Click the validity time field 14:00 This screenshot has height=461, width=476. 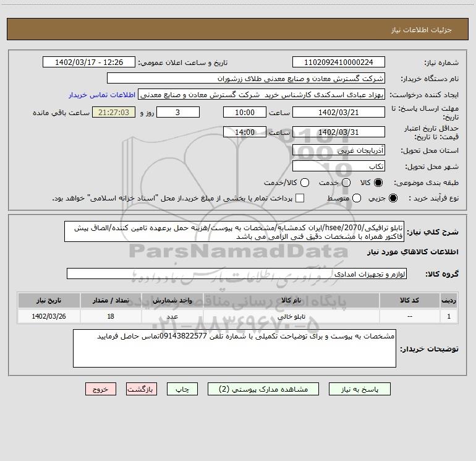coord(245,132)
